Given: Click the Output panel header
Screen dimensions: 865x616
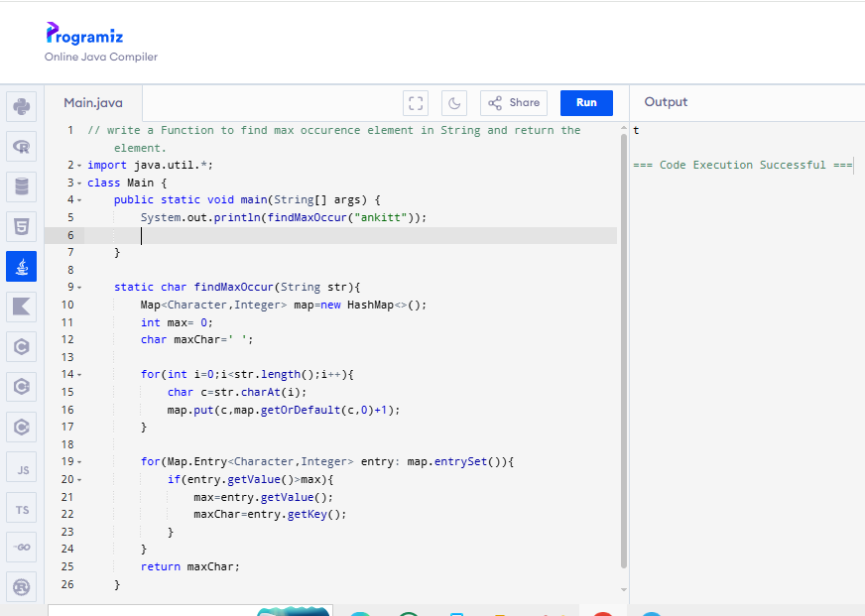Looking at the screenshot, I should pos(666,102).
